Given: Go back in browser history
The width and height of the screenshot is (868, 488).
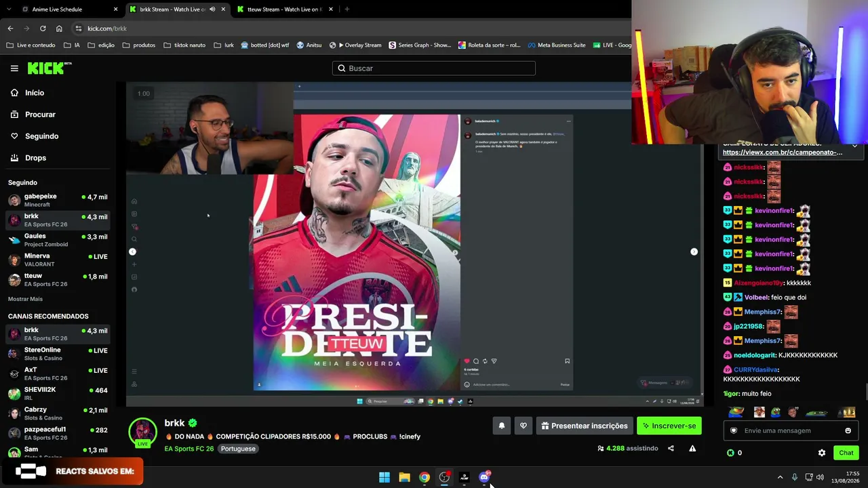Looking at the screenshot, I should tap(10, 28).
